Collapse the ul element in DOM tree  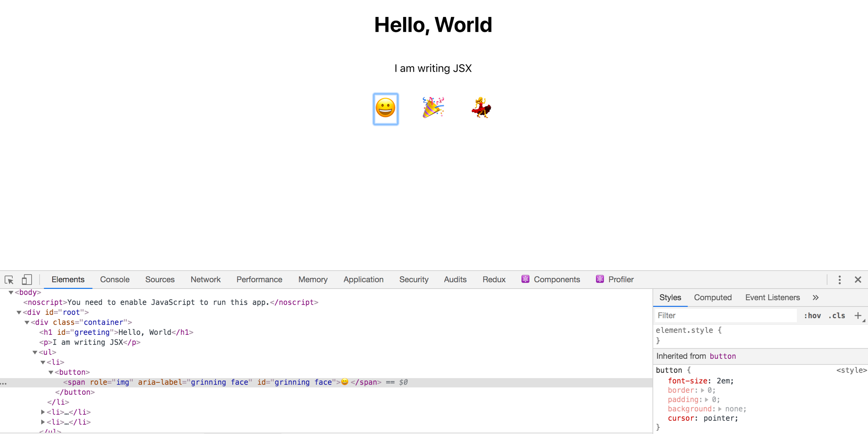[x=35, y=352]
